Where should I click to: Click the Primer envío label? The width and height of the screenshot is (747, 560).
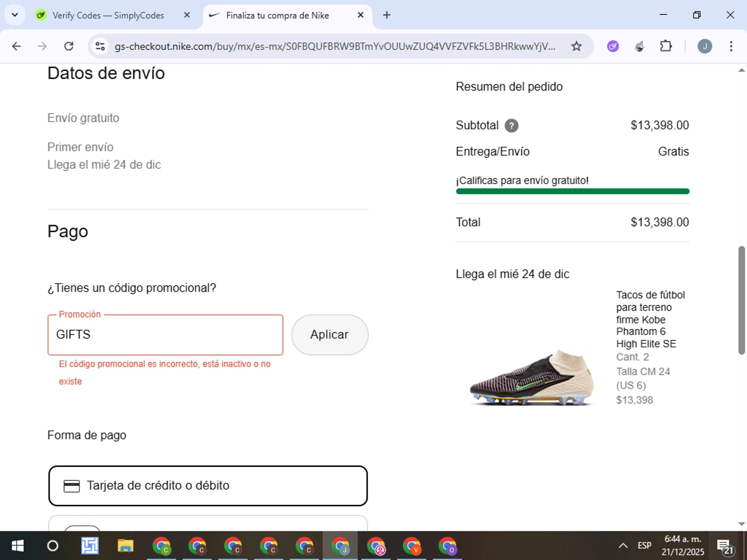80,147
